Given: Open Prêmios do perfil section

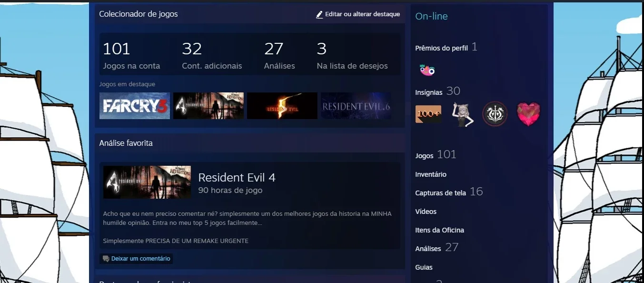Looking at the screenshot, I should pos(446,47).
